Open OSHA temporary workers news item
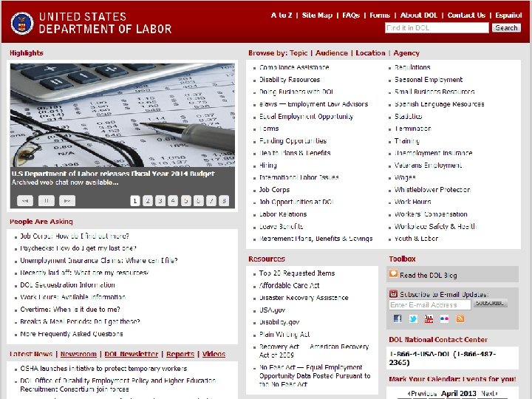The image size is (532, 399). [103, 369]
